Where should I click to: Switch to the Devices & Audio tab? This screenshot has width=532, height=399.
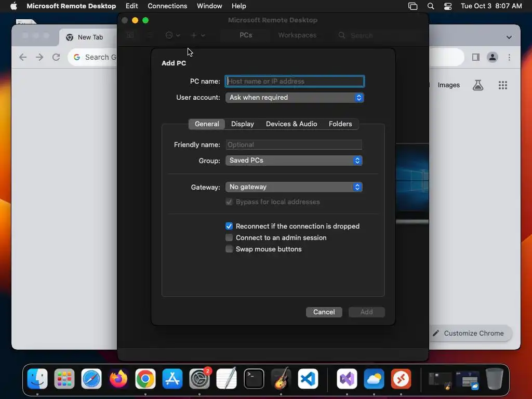pos(291,124)
